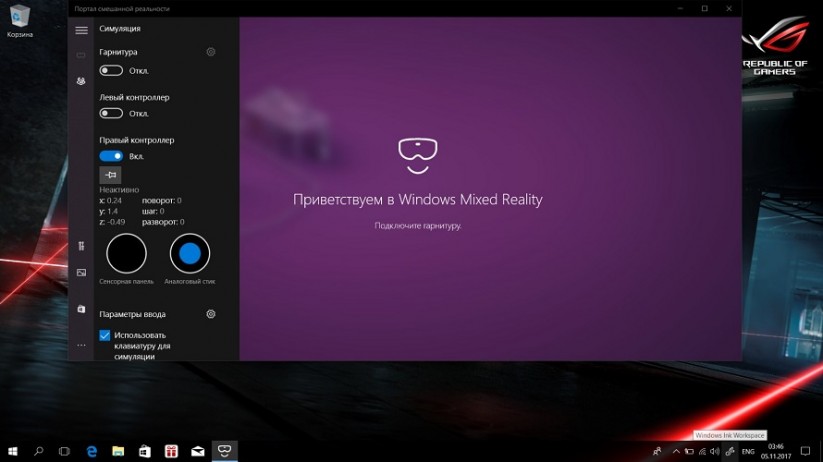
Task: Click the шаг: 0 value
Action: [x=153, y=211]
